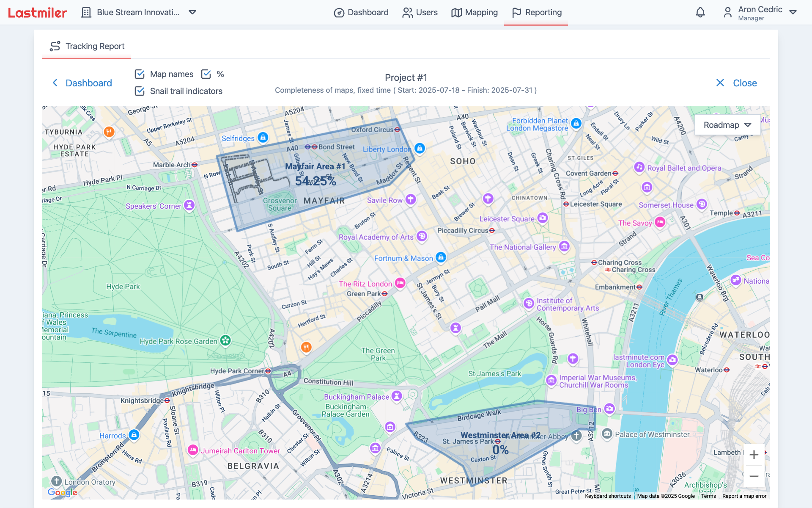Click the Forbidden Planet Megastore marker
Screen dimensions: 812x508
(x=576, y=124)
